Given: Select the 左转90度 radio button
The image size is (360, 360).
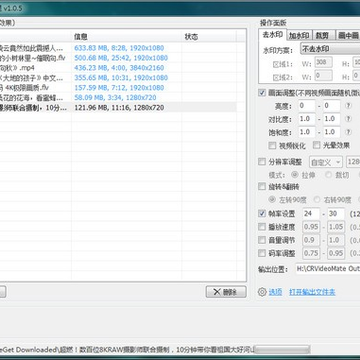Looking at the screenshot, I should point(272,200).
